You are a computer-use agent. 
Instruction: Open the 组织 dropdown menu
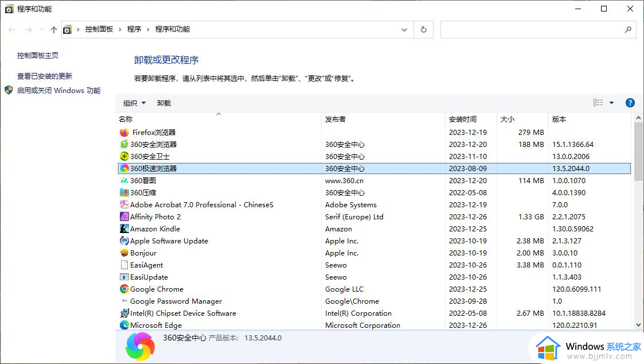[134, 103]
